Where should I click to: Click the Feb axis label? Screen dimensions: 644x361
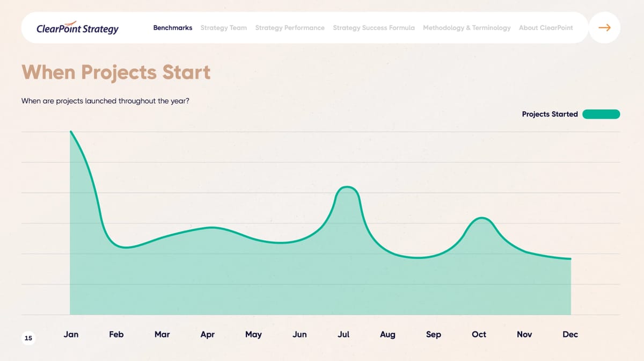(x=116, y=334)
